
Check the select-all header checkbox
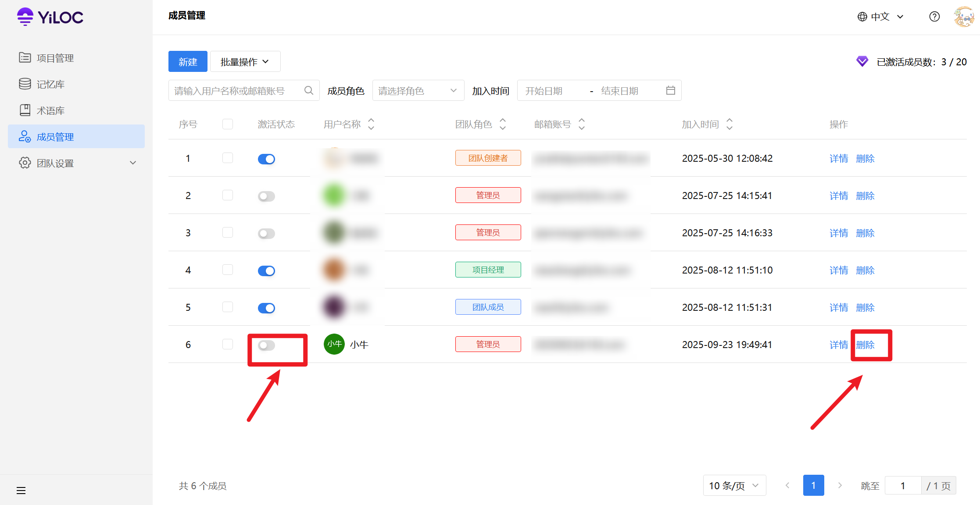pyautogui.click(x=228, y=124)
